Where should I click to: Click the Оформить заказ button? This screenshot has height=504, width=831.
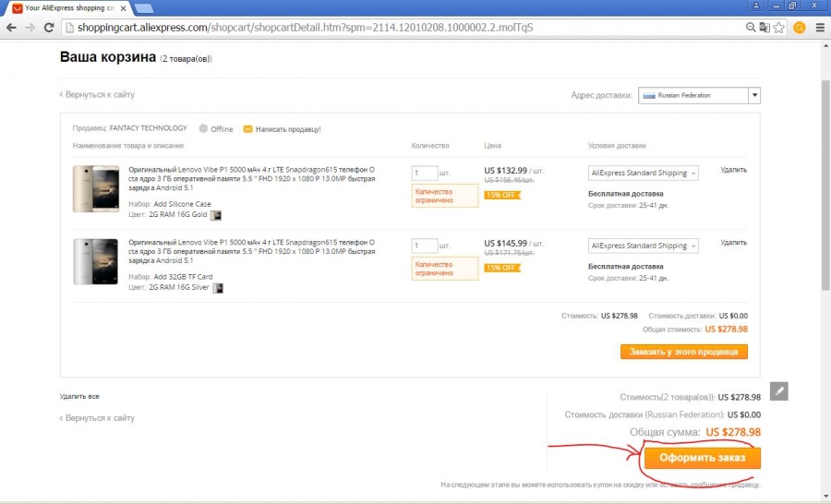[x=703, y=457]
